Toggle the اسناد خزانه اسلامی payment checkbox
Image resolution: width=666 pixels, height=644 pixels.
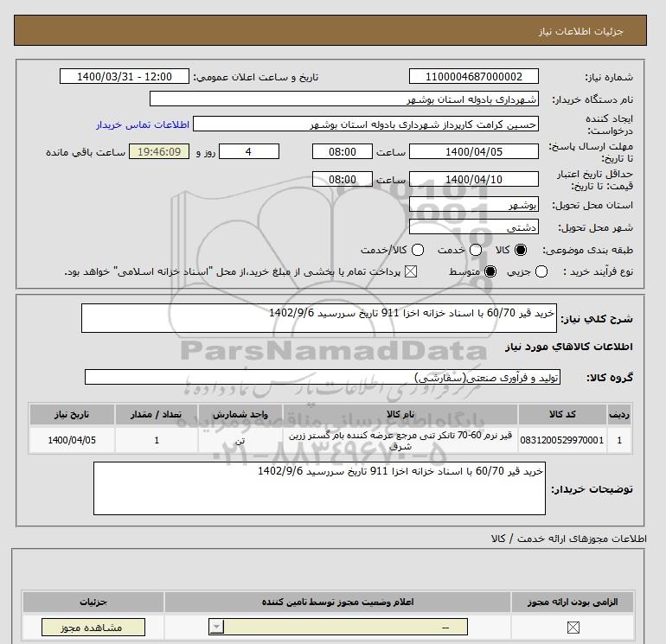(411, 271)
